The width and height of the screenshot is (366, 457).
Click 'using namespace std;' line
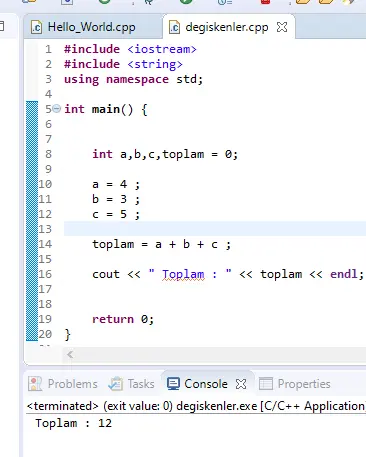[133, 79]
